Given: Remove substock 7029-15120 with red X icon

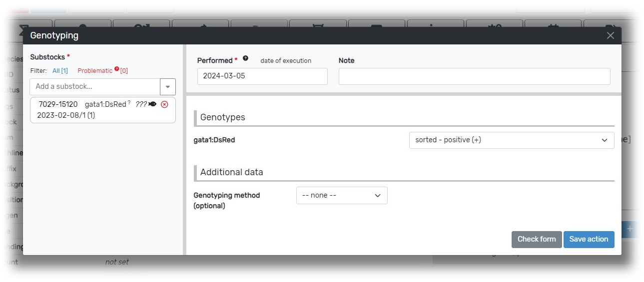Looking at the screenshot, I should [164, 104].
